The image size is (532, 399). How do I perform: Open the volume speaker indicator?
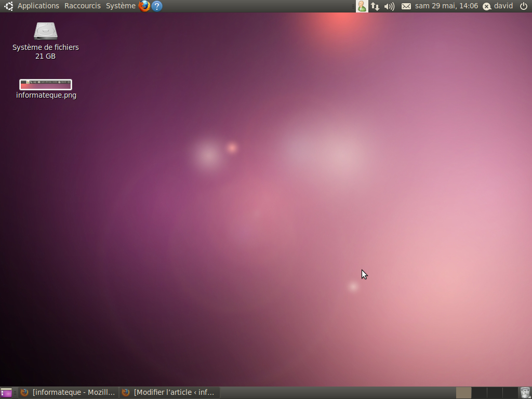click(x=389, y=6)
